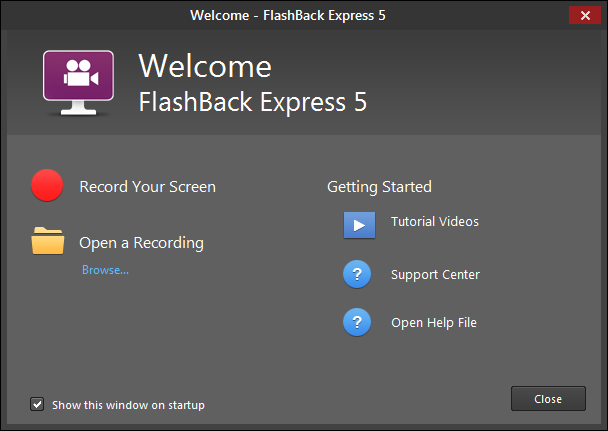Launch the Open Help File text link
This screenshot has width=608, height=431.
pos(433,323)
